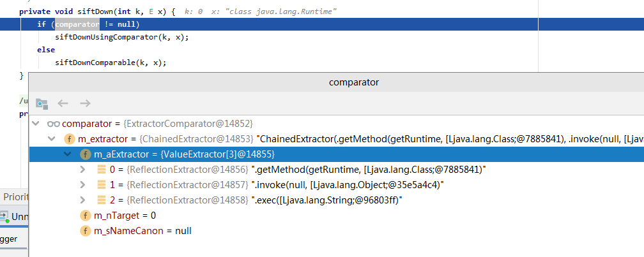Click the forward arrow in popup toolbar

pyautogui.click(x=85, y=103)
